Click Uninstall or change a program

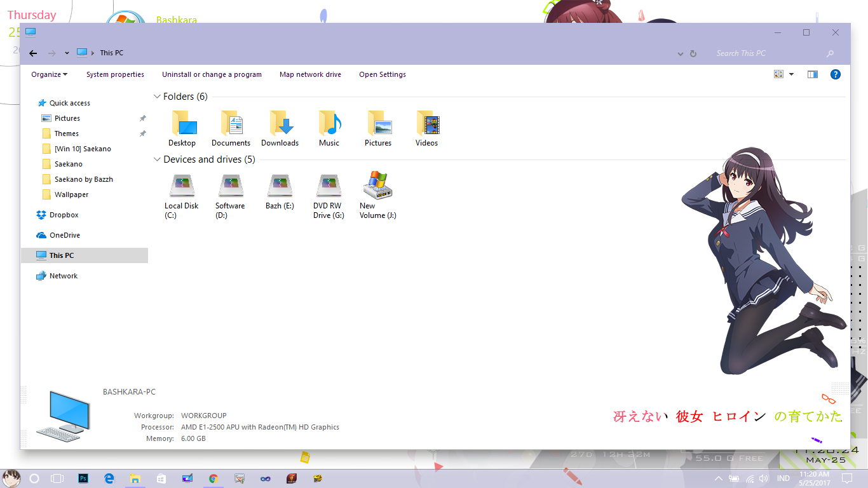tap(212, 74)
